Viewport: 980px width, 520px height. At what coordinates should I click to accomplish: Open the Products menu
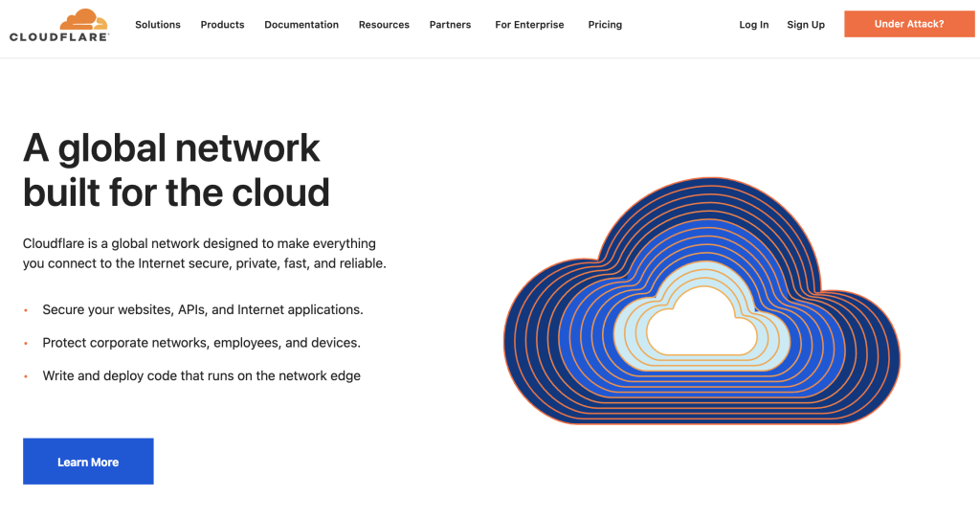[222, 24]
